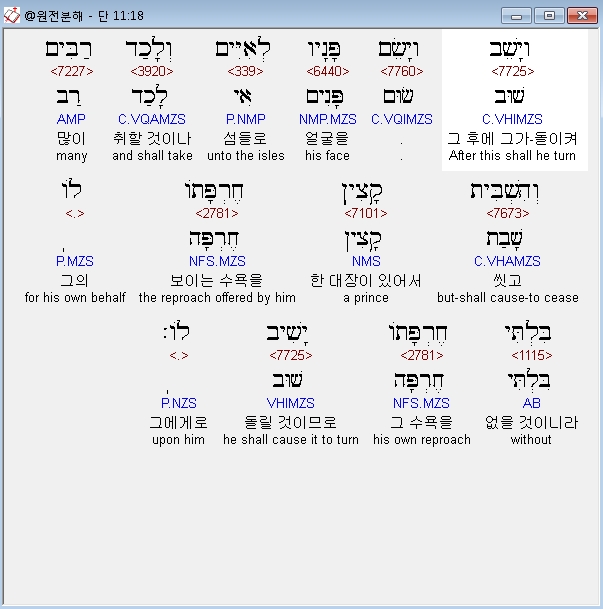The width and height of the screenshot is (603, 609).
Task: Click Strong's number <3920>
Action: (152, 71)
